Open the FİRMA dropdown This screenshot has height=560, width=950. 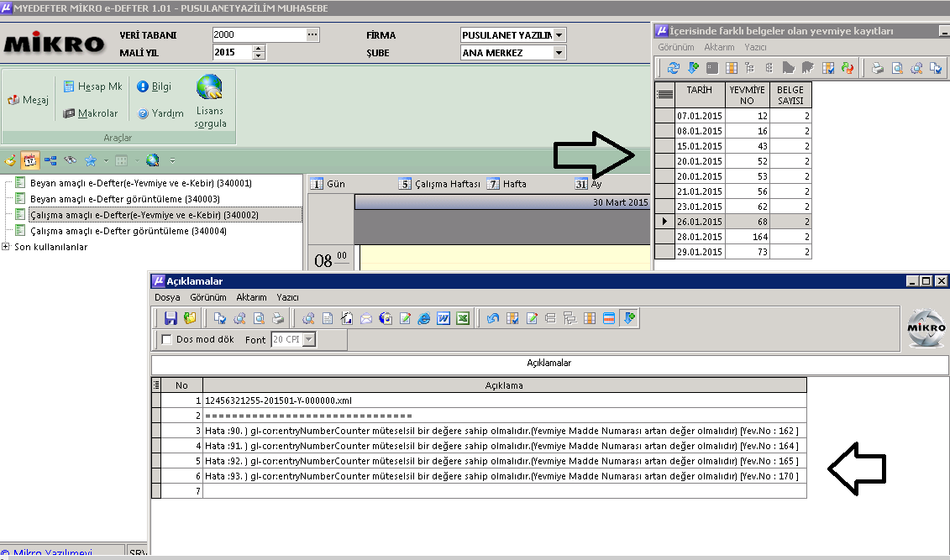pos(559,35)
